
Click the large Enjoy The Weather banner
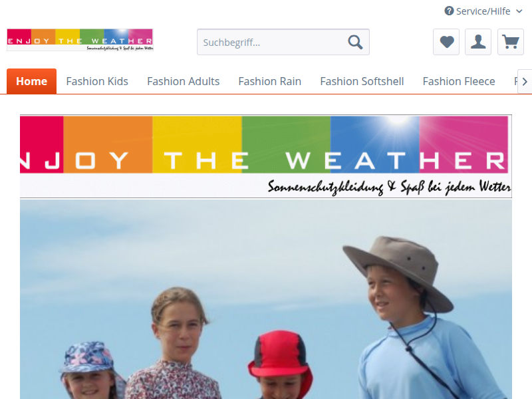pyautogui.click(x=265, y=156)
